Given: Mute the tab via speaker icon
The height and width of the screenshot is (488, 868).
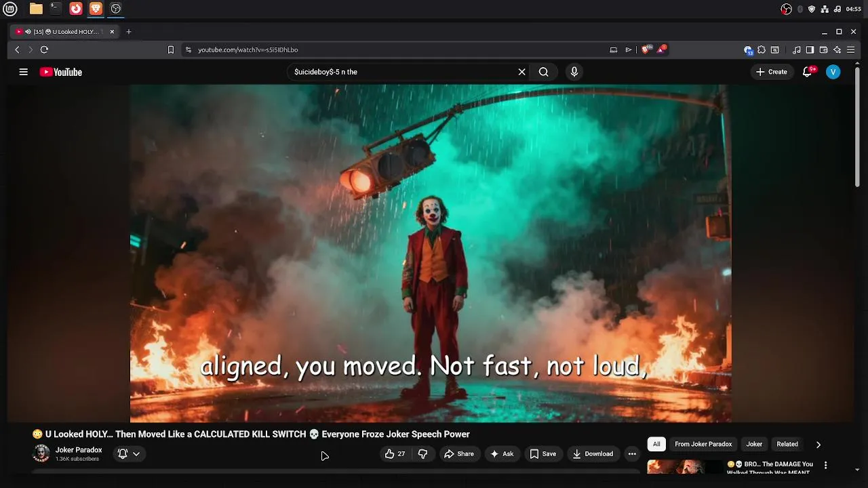Looking at the screenshot, I should (28, 32).
